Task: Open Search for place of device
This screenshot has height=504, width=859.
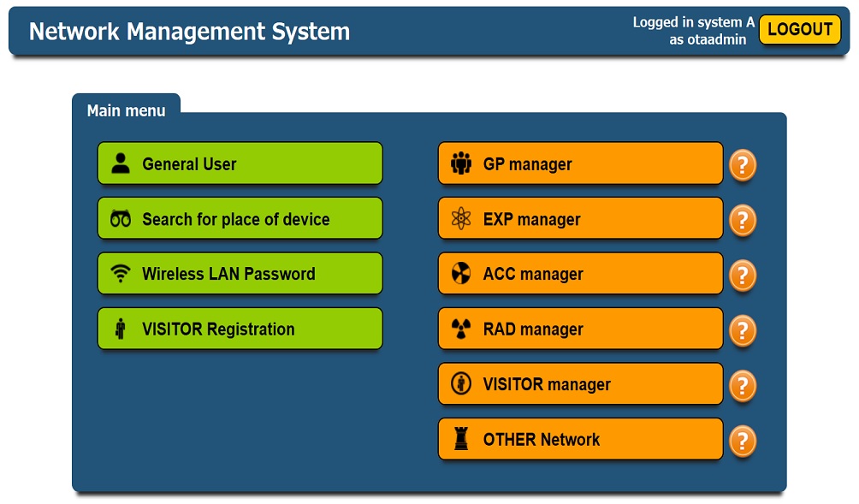Action: click(240, 218)
